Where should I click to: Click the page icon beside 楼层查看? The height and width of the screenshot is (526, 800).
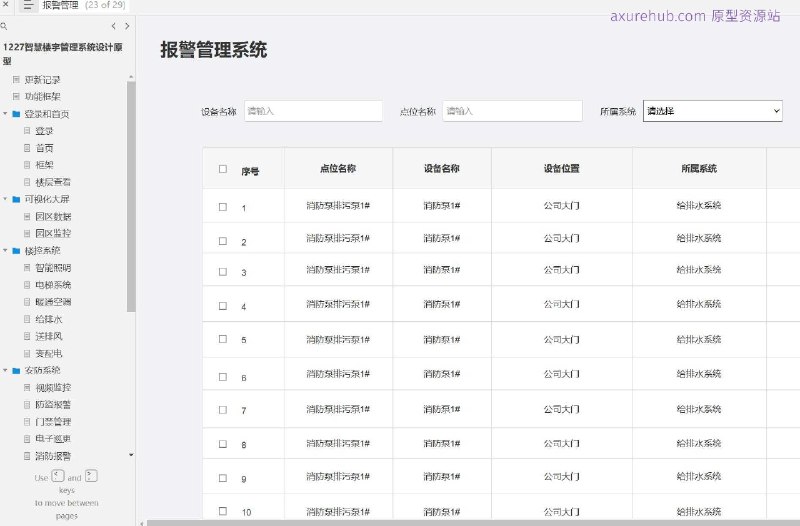tap(27, 182)
